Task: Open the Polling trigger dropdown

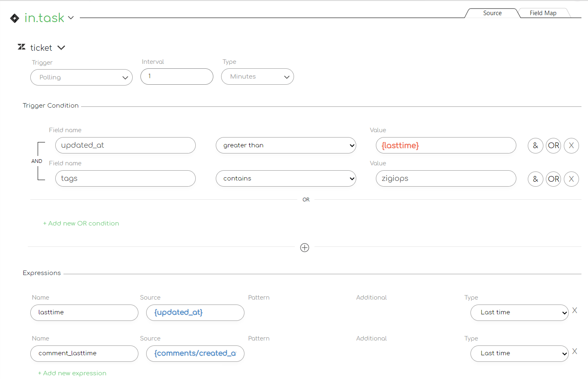Action: pos(81,77)
